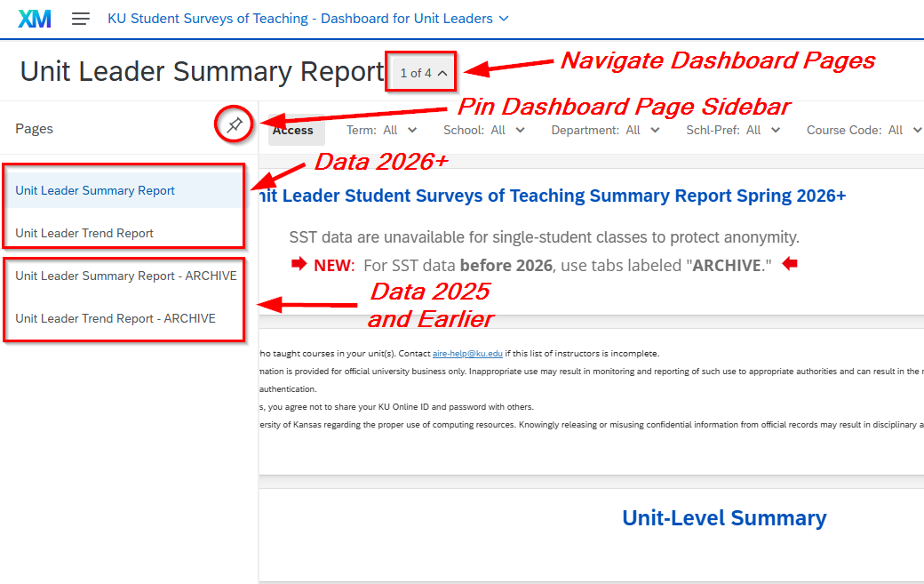Click the XM logo
Viewport: 924px width, 584px height.
35,19
